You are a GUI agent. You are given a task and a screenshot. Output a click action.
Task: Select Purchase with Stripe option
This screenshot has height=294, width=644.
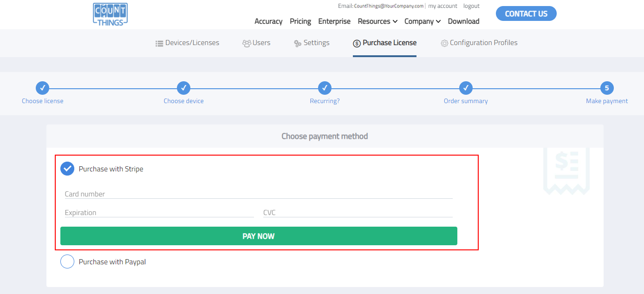tap(67, 169)
